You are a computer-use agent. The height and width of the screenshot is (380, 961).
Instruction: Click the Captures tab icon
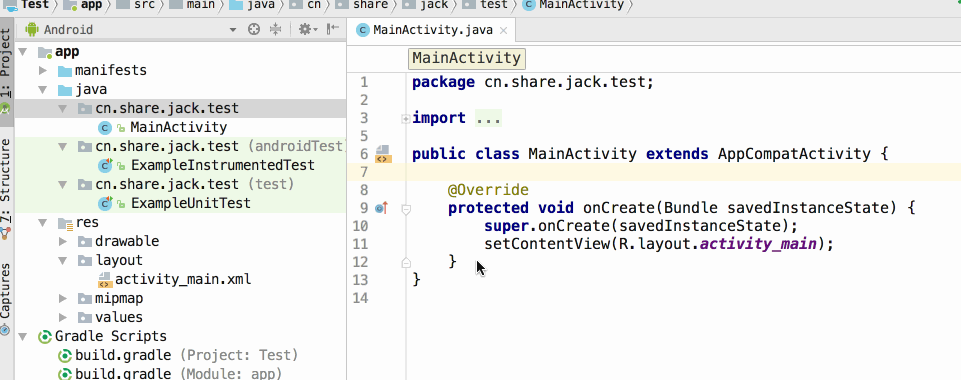(x=6, y=330)
